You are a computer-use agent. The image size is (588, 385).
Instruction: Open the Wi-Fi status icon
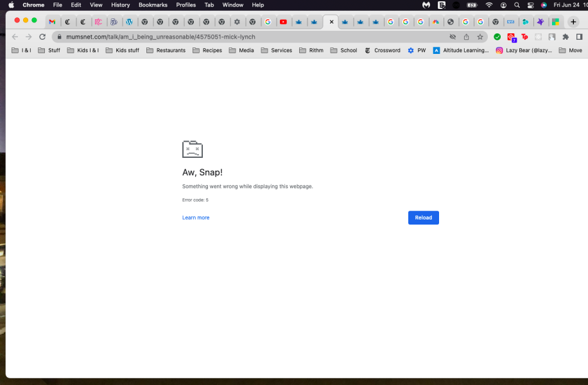click(489, 5)
